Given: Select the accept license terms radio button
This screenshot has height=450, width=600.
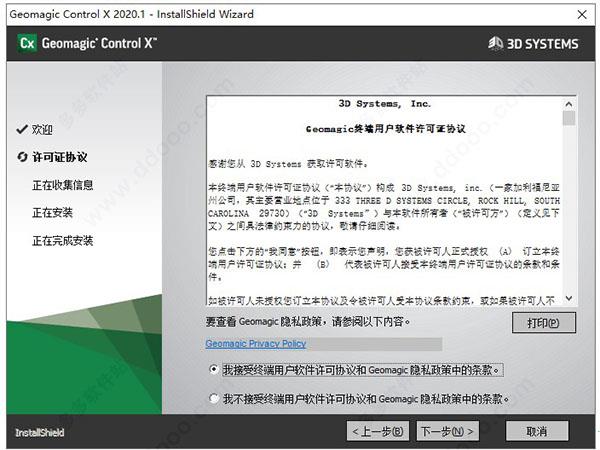Looking at the screenshot, I should point(214,370).
